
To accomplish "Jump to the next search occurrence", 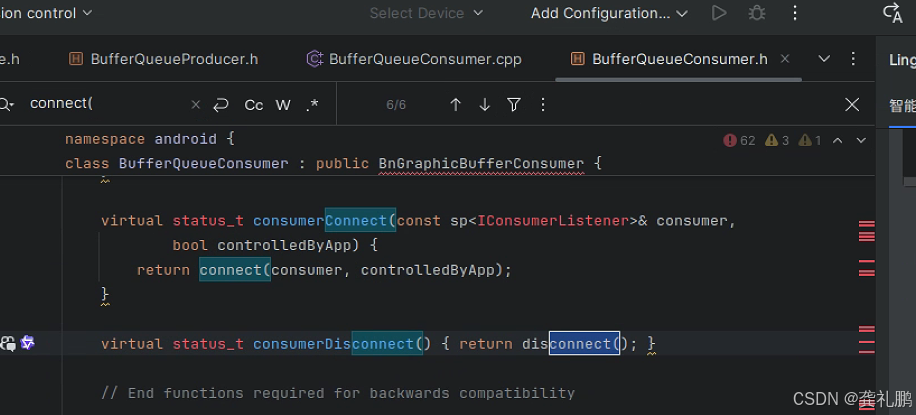I will point(485,105).
